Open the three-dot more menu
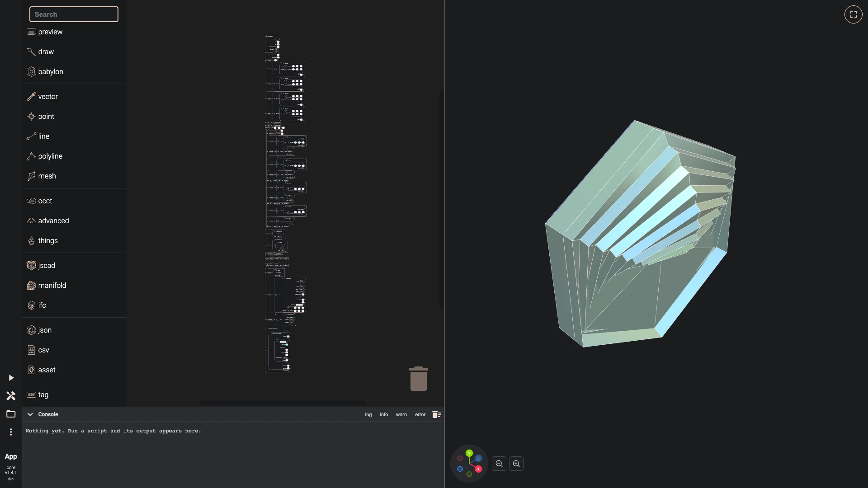868x488 pixels. [11, 432]
